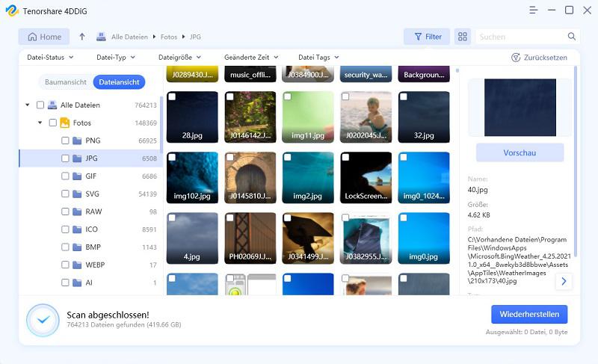Image resolution: width=598 pixels, height=364 pixels.
Task: Click the Vorschau preview button
Action: pos(520,152)
